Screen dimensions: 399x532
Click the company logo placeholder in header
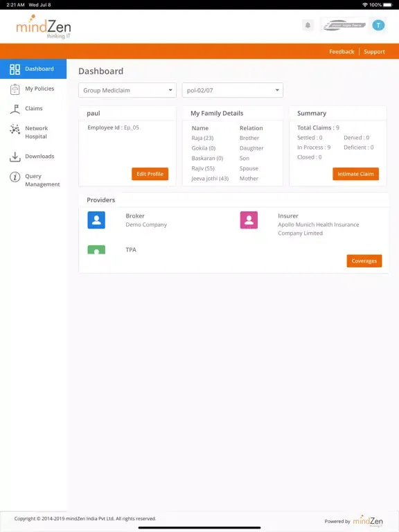pos(344,25)
